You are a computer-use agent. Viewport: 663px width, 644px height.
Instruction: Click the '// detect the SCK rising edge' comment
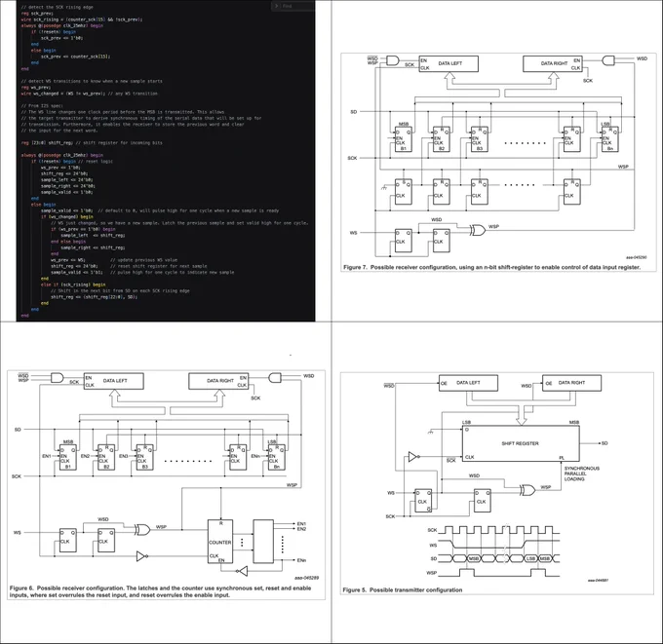[x=58, y=7]
